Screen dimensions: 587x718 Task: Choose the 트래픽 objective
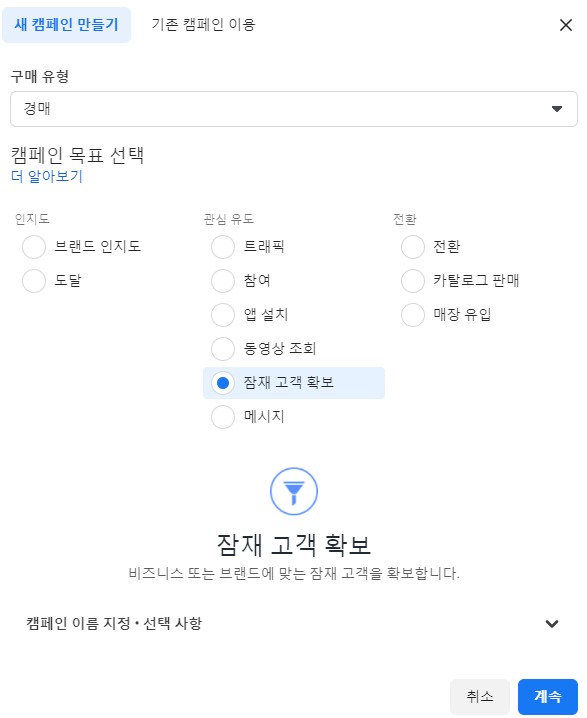click(x=223, y=247)
